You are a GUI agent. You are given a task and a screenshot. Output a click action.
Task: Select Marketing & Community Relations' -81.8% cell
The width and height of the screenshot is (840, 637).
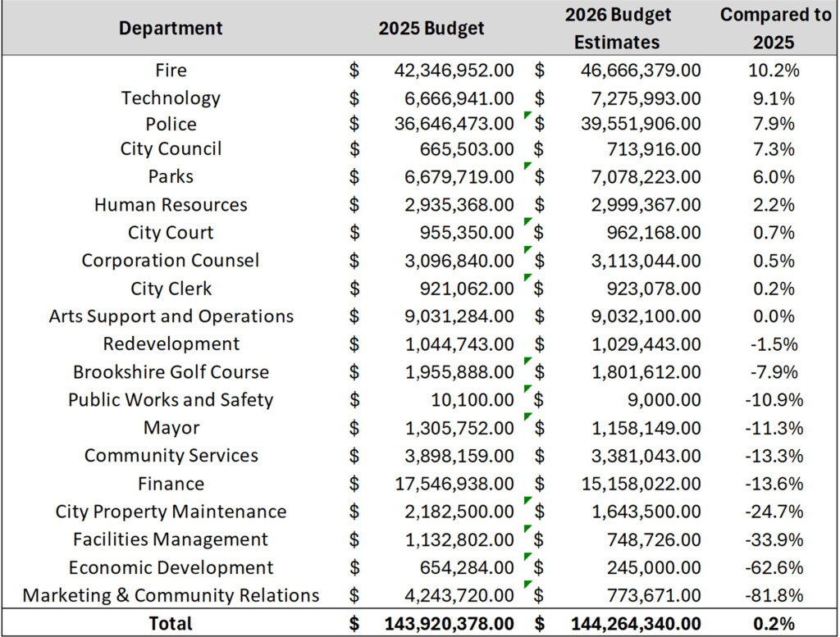point(774,595)
